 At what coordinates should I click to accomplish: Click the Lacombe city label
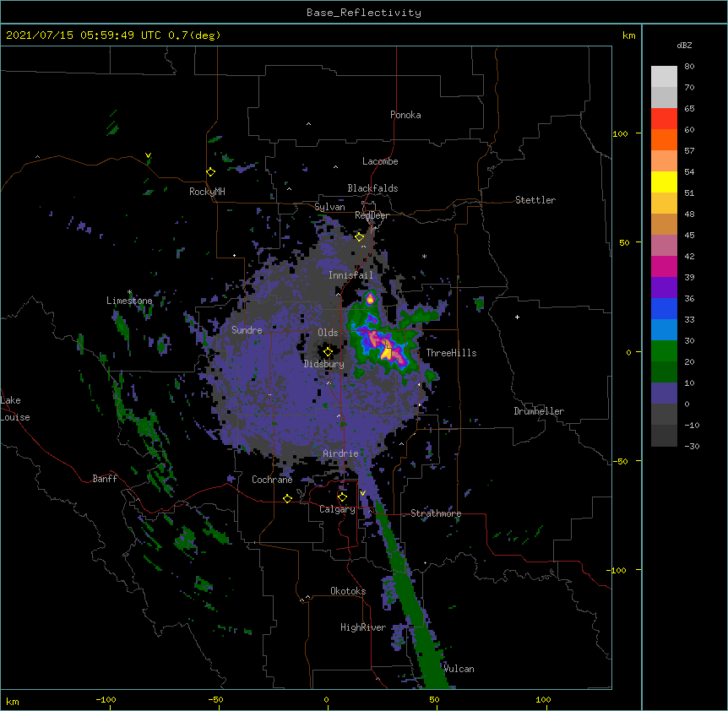(x=380, y=161)
